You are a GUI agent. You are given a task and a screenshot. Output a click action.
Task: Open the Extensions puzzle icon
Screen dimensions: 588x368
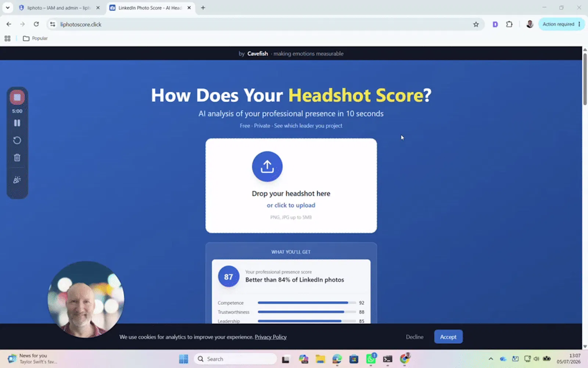pyautogui.click(x=509, y=24)
